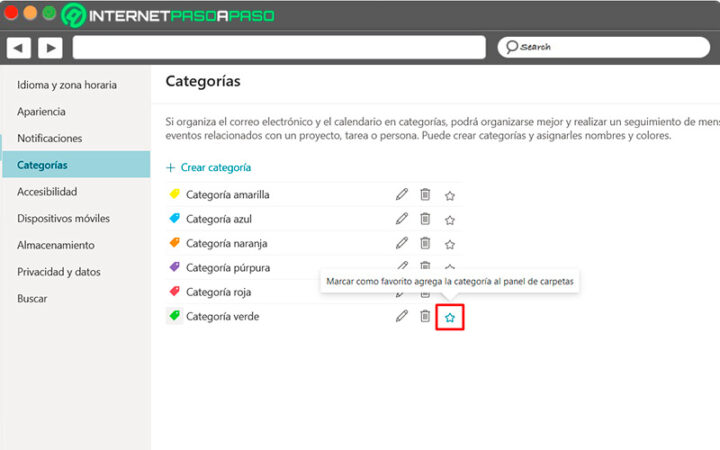Click the yellow tag of Categoría amarilla
720x450 pixels.
point(174,194)
